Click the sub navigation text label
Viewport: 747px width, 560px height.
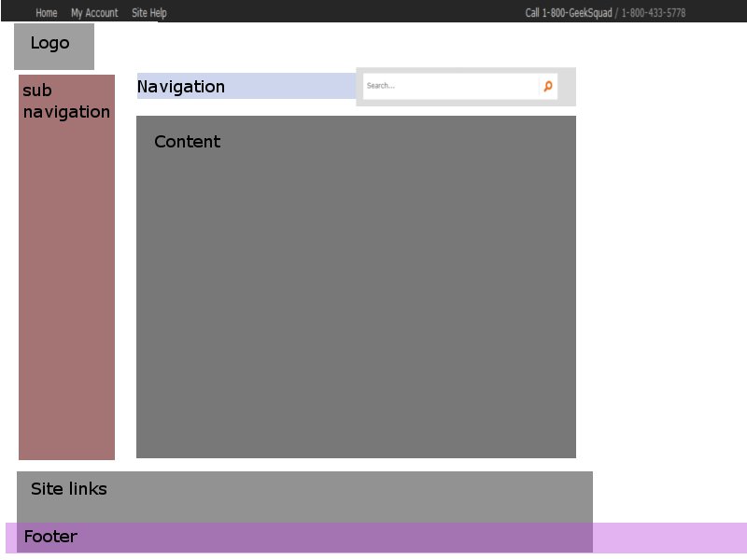65,101
